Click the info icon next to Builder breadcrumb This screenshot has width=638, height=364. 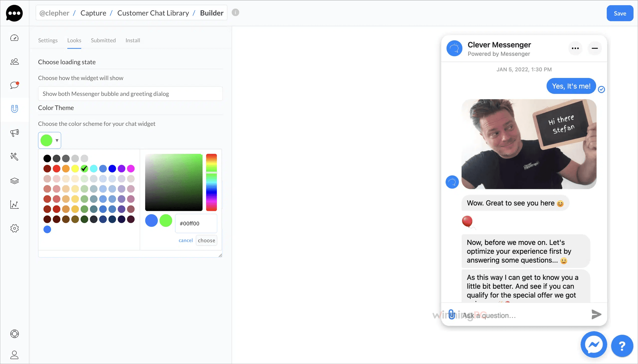click(235, 12)
